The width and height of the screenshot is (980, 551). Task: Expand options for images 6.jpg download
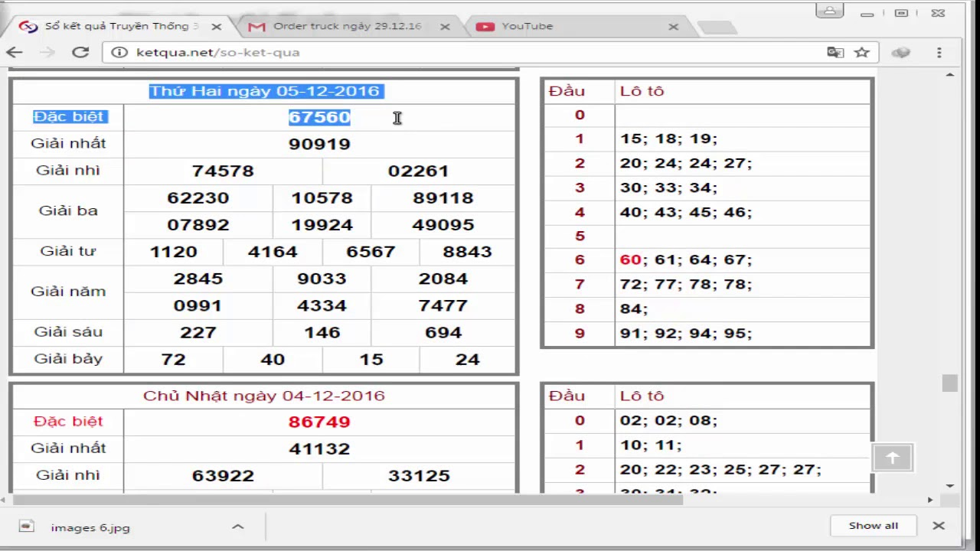(x=237, y=527)
